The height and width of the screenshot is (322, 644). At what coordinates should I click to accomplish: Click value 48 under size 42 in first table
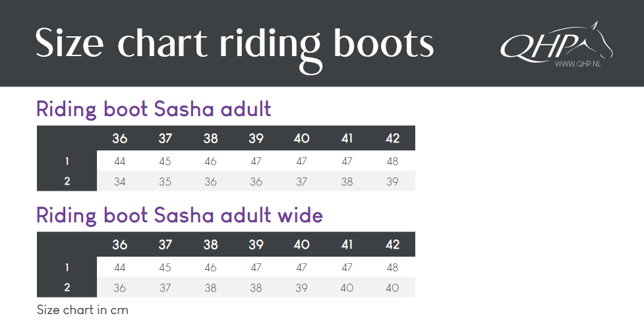tap(392, 161)
